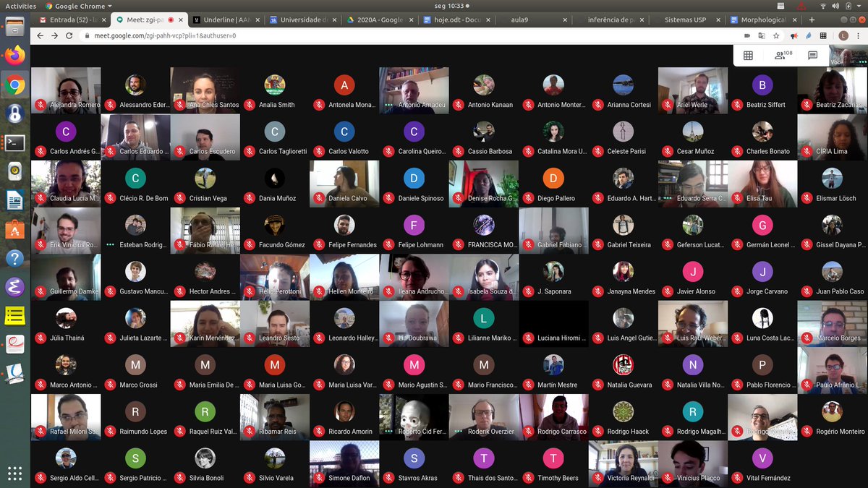Click the translate page icon in address bar

[x=762, y=35]
